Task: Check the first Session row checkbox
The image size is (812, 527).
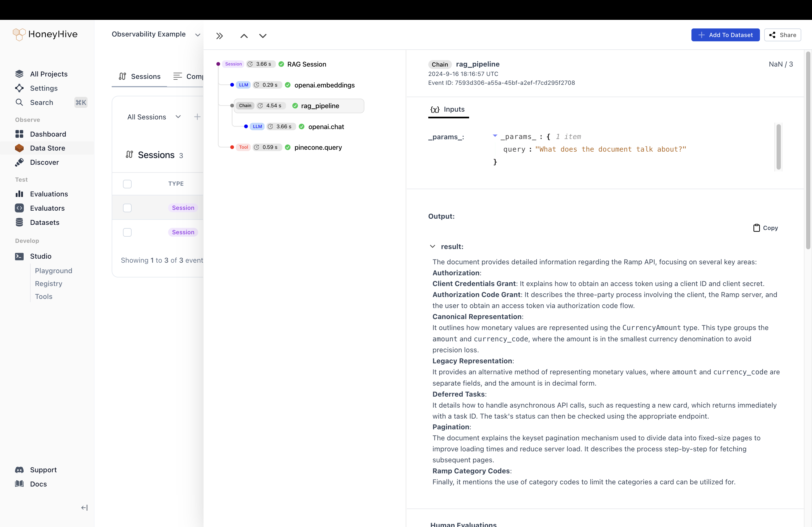Action: 127,208
